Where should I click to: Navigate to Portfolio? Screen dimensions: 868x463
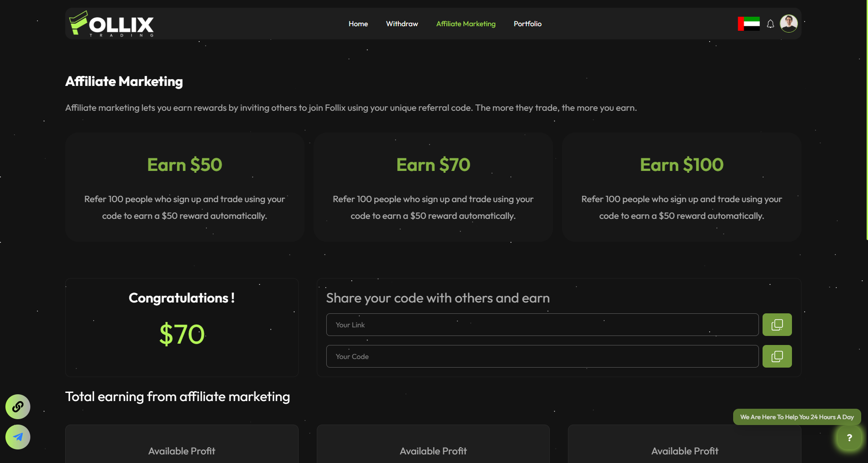(x=527, y=24)
